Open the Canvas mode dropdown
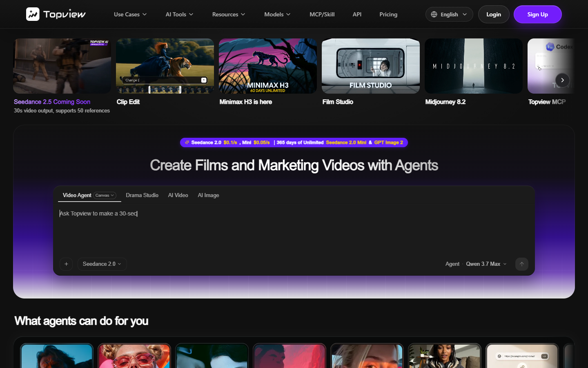This screenshot has width=588, height=368. pos(105,195)
